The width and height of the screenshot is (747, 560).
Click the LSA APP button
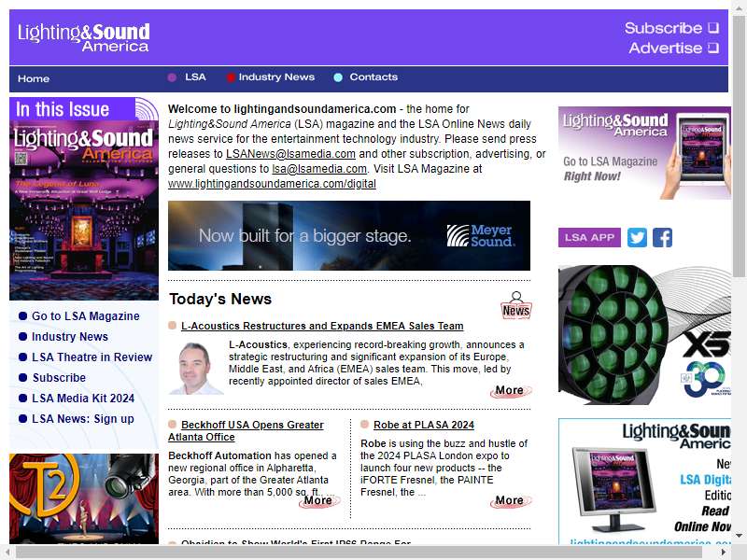[589, 237]
